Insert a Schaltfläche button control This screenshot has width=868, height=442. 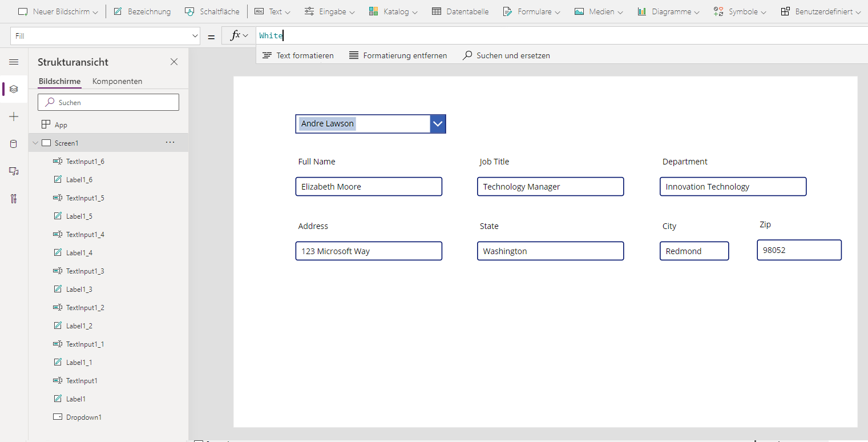click(212, 11)
